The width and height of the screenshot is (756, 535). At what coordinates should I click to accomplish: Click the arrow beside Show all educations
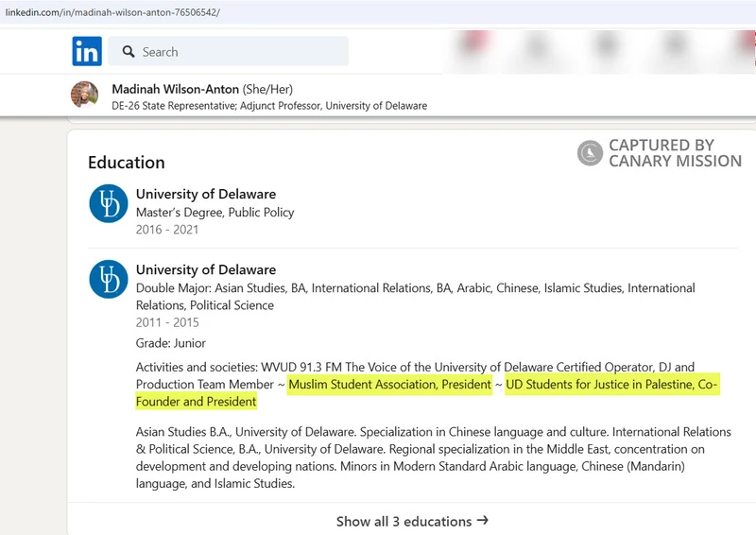483,521
